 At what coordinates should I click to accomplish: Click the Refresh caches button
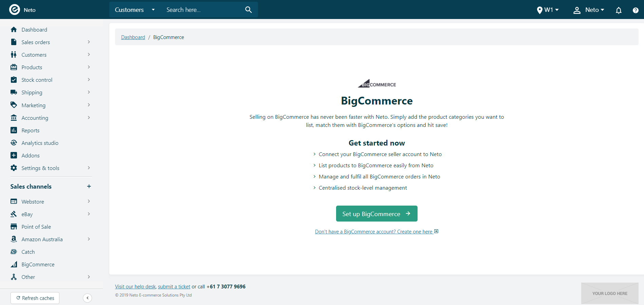(35, 298)
